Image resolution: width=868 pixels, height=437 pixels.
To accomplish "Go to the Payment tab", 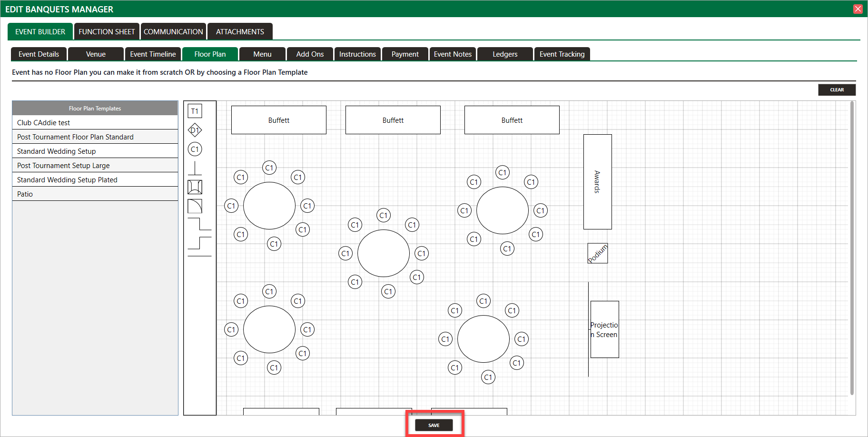I will (x=405, y=54).
